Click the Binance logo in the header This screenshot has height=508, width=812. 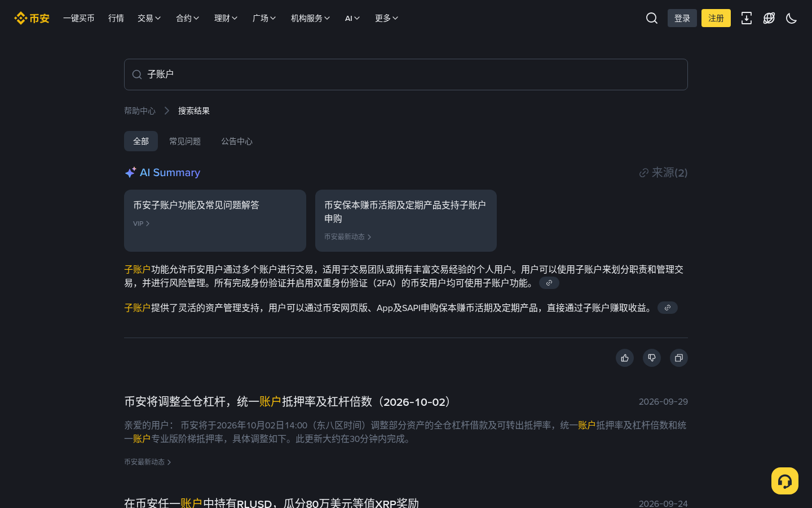click(32, 18)
